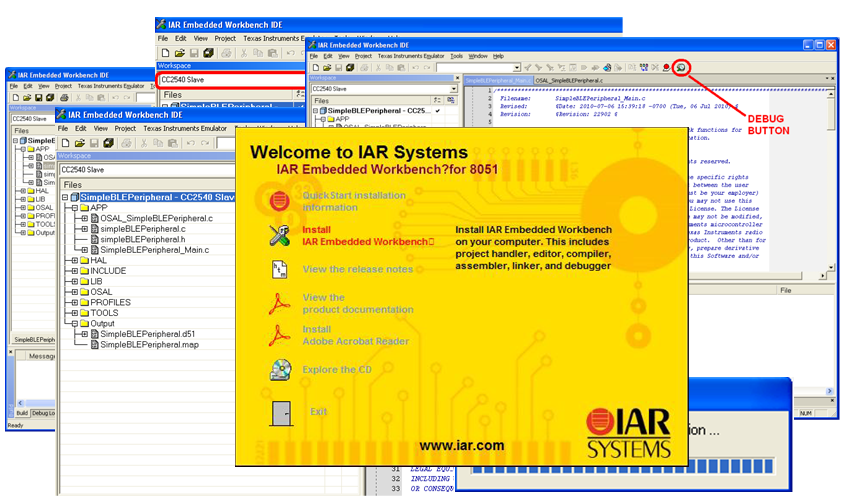The width and height of the screenshot is (844, 502).
Task: Expand HAL folder in front file-tree window
Action: (x=75, y=260)
